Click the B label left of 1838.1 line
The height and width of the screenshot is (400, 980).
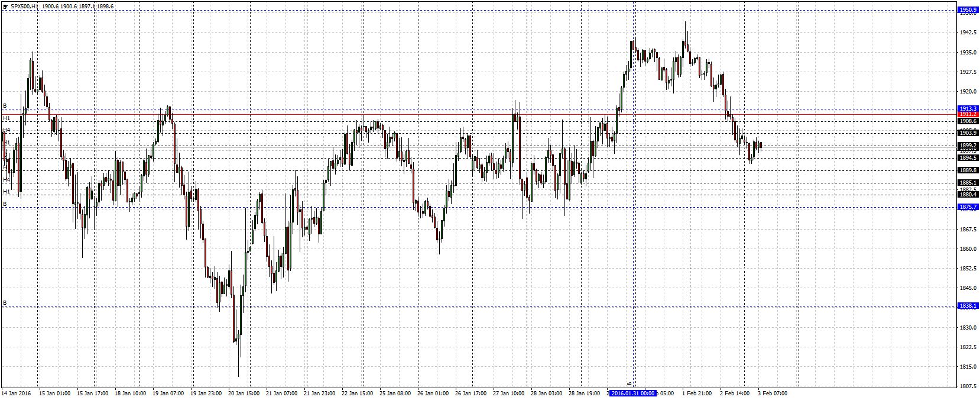[5, 303]
